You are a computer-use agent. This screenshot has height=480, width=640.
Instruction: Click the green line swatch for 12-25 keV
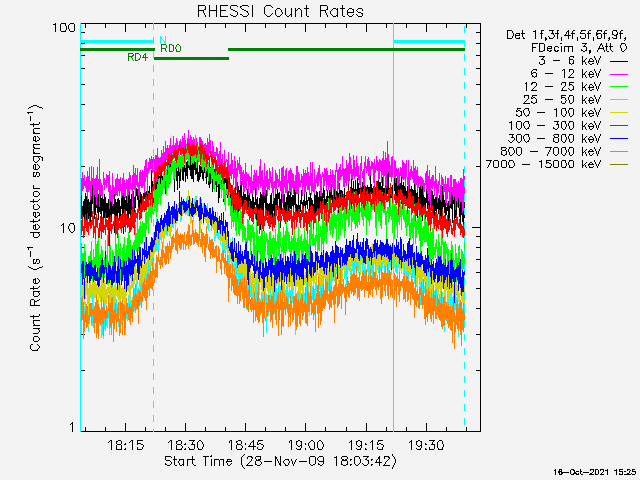tap(619, 87)
